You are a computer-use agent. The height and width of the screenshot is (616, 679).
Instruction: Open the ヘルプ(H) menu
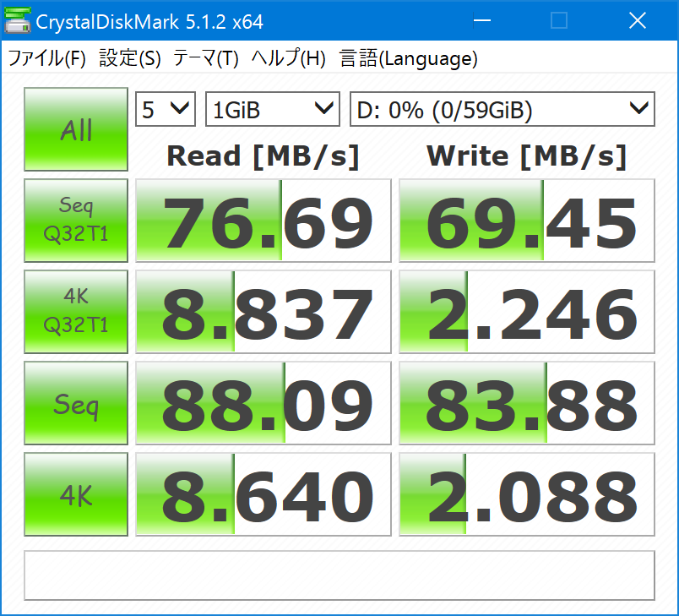[x=288, y=58]
